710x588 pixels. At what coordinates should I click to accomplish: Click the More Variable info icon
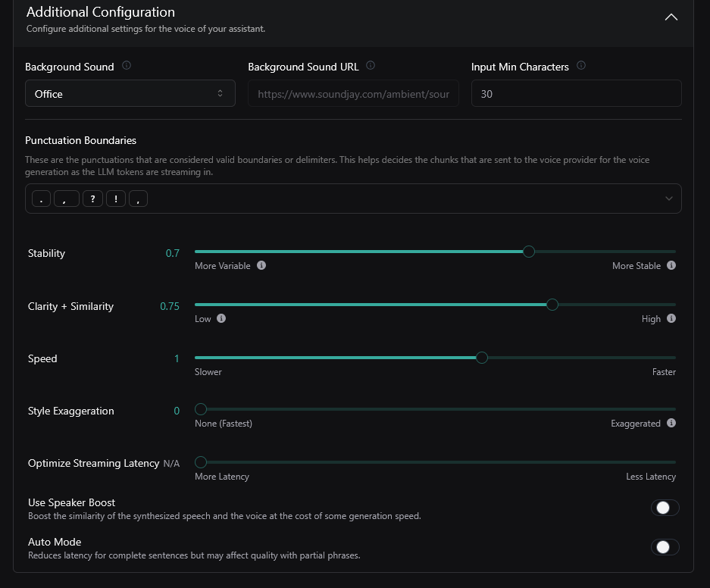(x=261, y=266)
